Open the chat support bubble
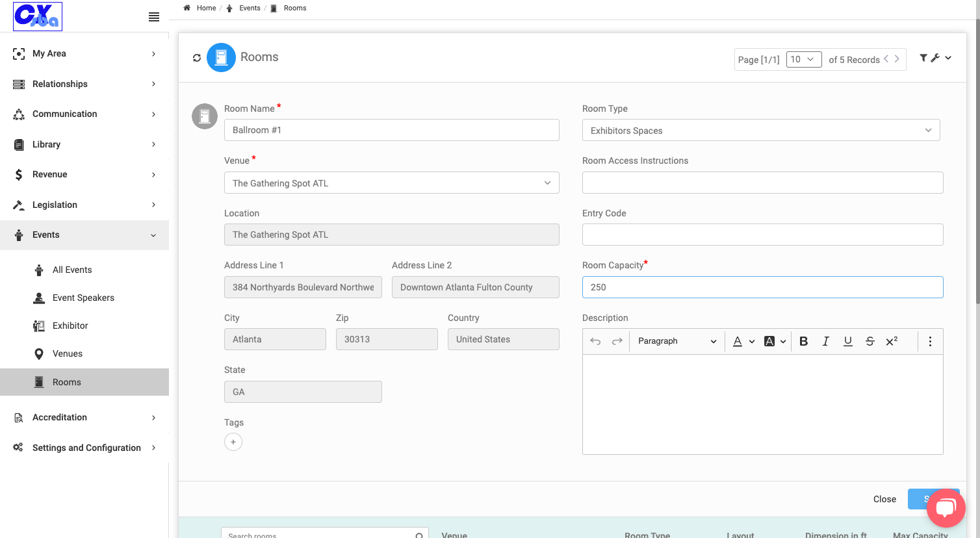Screen dimensions: 980x538 point(946,508)
